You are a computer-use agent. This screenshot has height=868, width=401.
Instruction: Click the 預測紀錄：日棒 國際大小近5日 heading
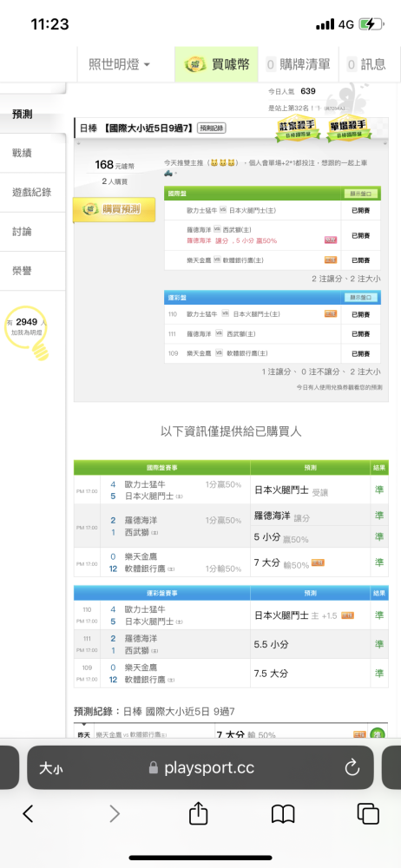(155, 711)
